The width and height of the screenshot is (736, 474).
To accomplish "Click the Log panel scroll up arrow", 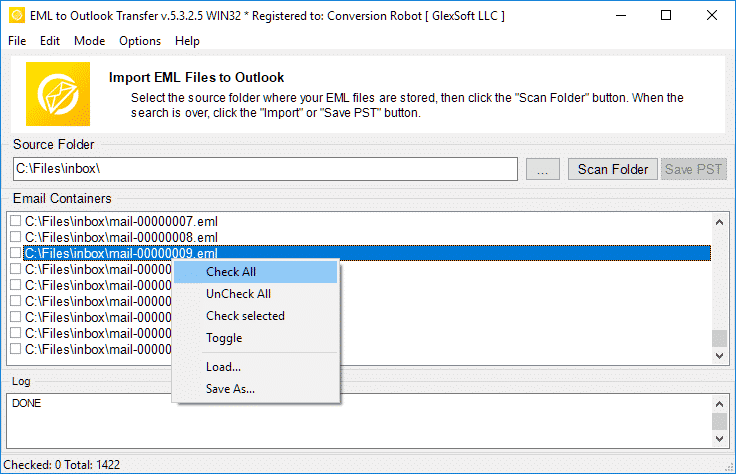I will [719, 404].
